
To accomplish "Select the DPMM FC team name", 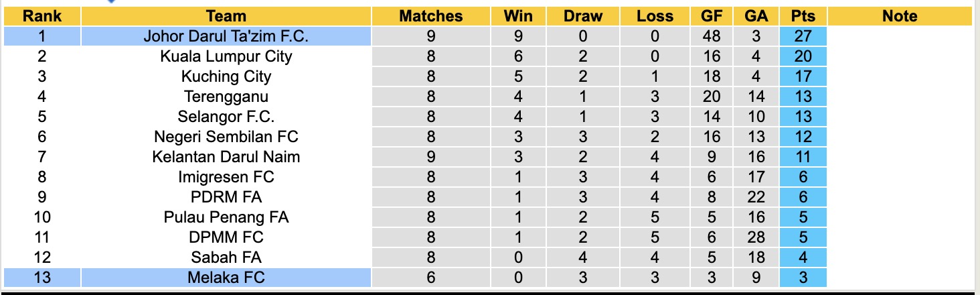I will click(x=226, y=237).
